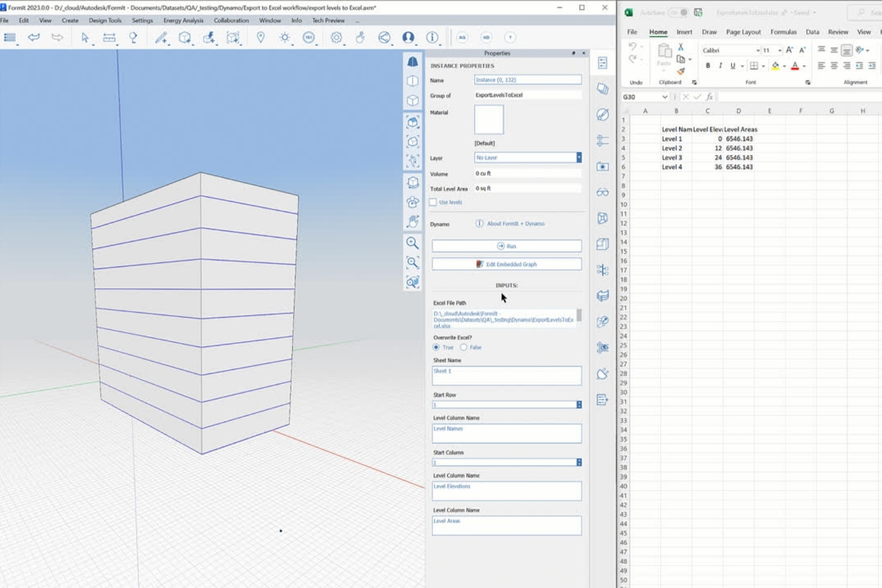Open the font size 11 dropdown

pyautogui.click(x=780, y=51)
